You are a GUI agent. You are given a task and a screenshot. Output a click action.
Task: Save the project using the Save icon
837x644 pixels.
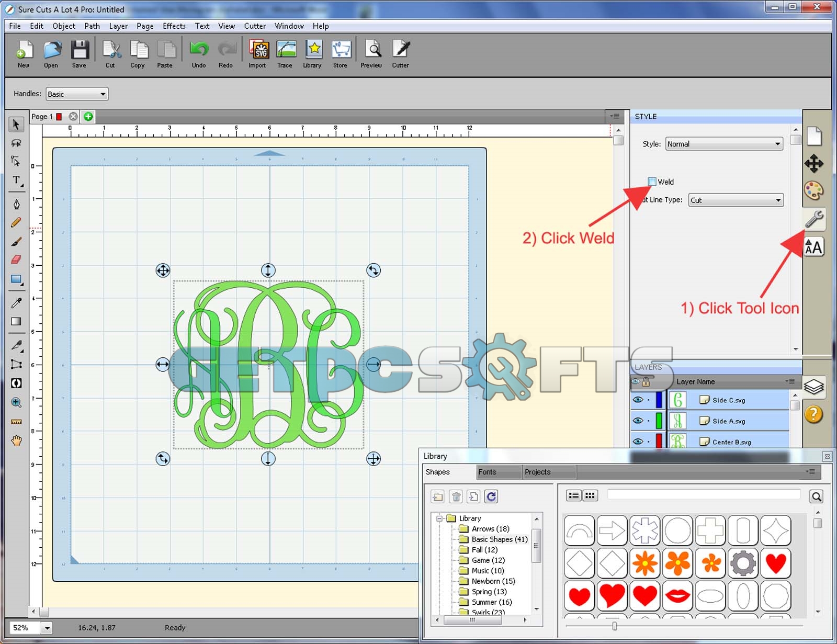[80, 54]
